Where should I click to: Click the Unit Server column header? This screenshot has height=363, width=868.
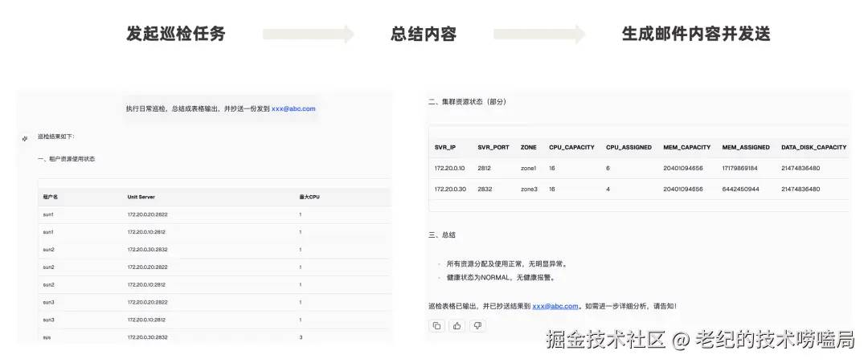tap(141, 197)
